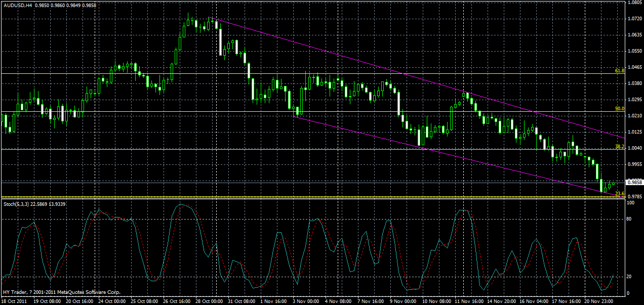
Task: Click the 50.0 Fibonacci level label
Action: (x=619, y=109)
